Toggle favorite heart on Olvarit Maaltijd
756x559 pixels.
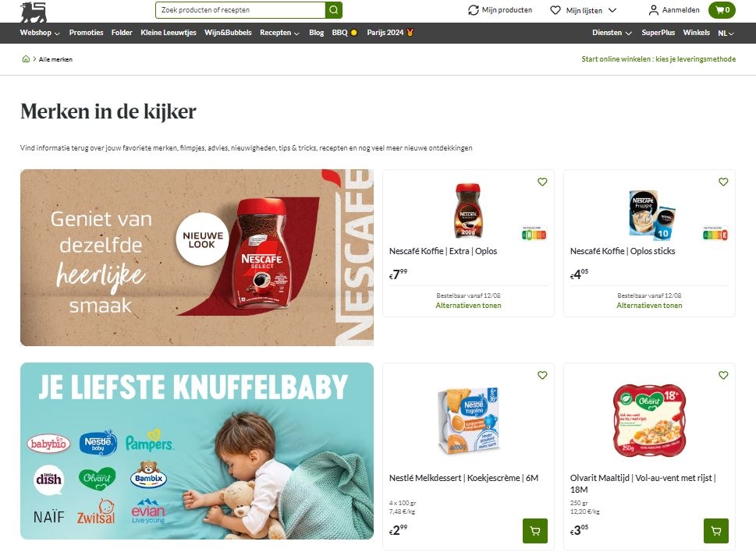coord(723,375)
